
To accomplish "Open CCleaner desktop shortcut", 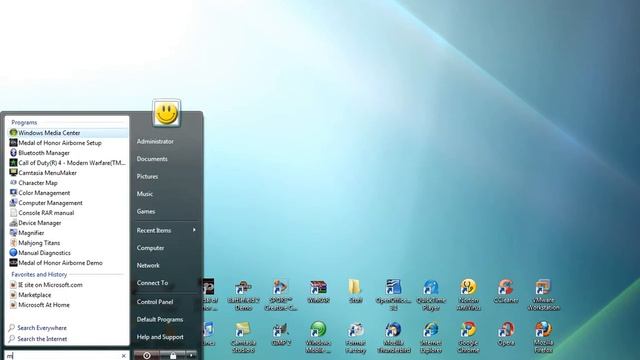I will pos(506,291).
